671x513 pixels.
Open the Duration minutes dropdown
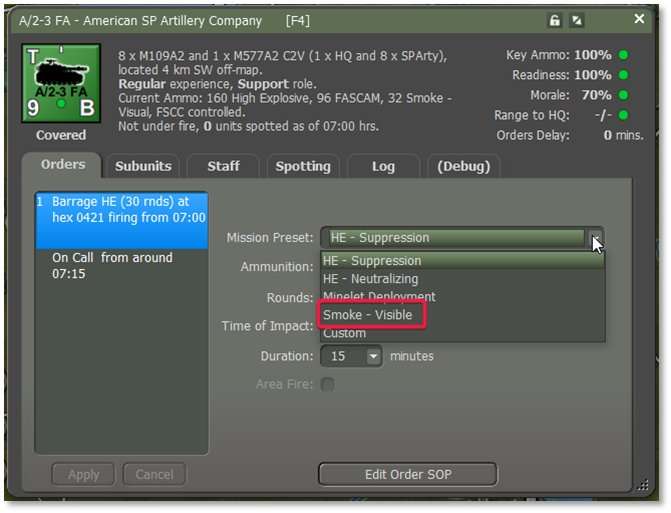click(373, 356)
